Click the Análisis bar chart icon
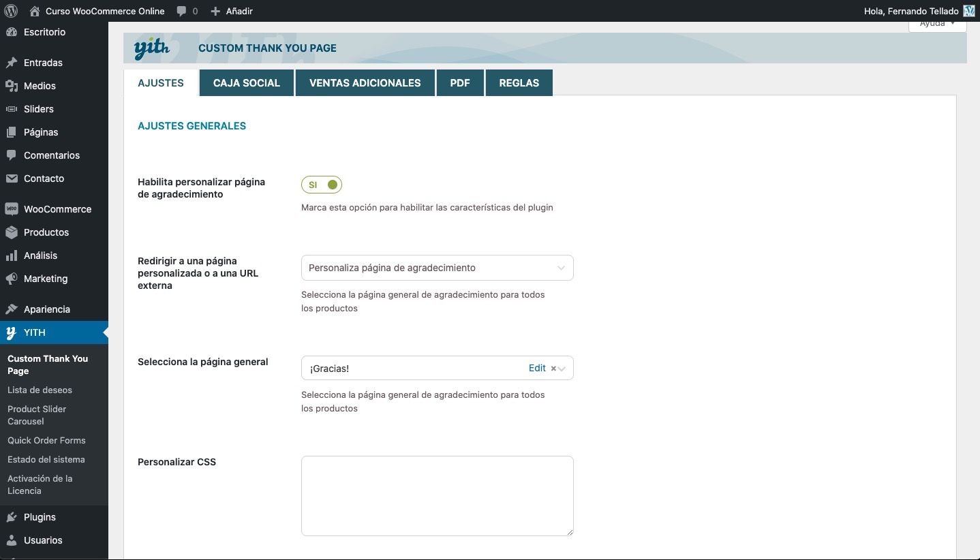The height and width of the screenshot is (560, 980). [11, 255]
